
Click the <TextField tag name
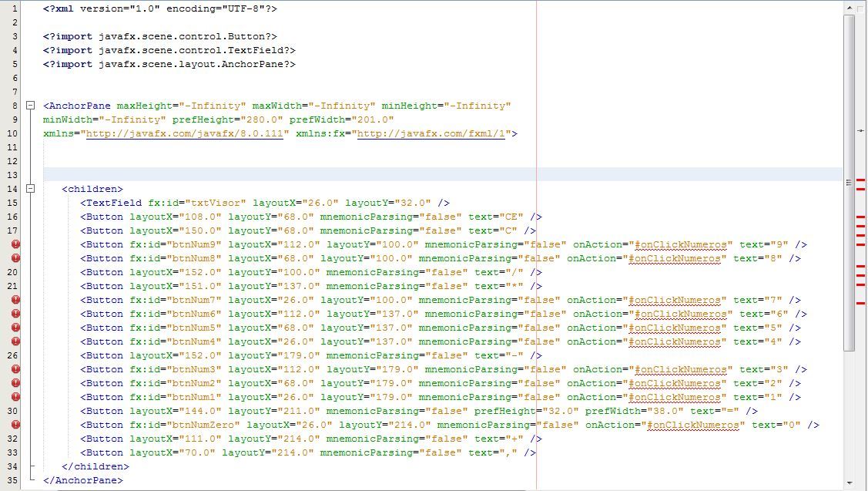pos(111,203)
